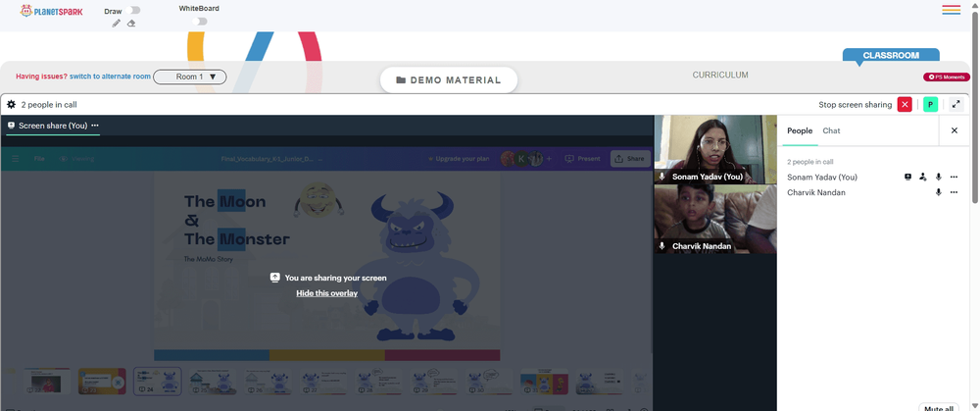Viewport: 980px width, 411px height.
Task: Toggle the WhiteBoard switch
Action: (x=199, y=22)
